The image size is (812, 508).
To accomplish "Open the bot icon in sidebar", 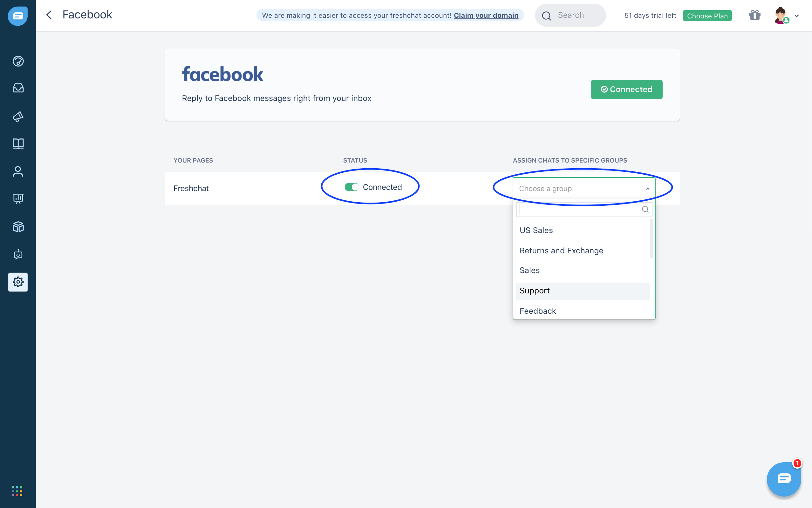I will click(18, 254).
